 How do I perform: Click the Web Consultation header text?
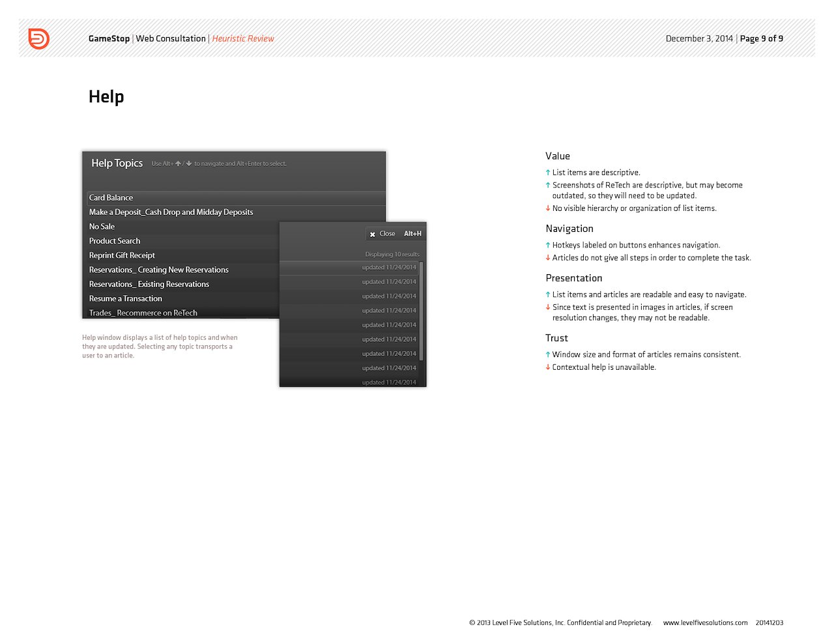click(x=171, y=38)
